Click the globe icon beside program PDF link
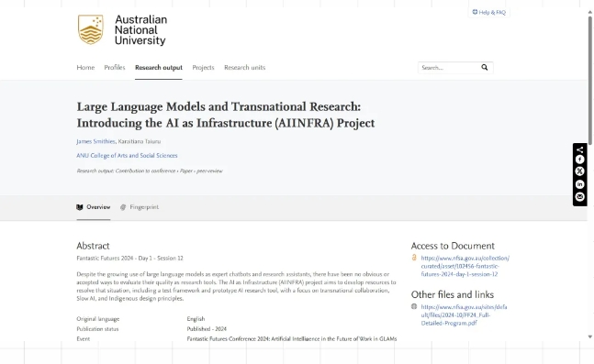Image resolution: width=594 pixels, height=364 pixels. (414, 306)
